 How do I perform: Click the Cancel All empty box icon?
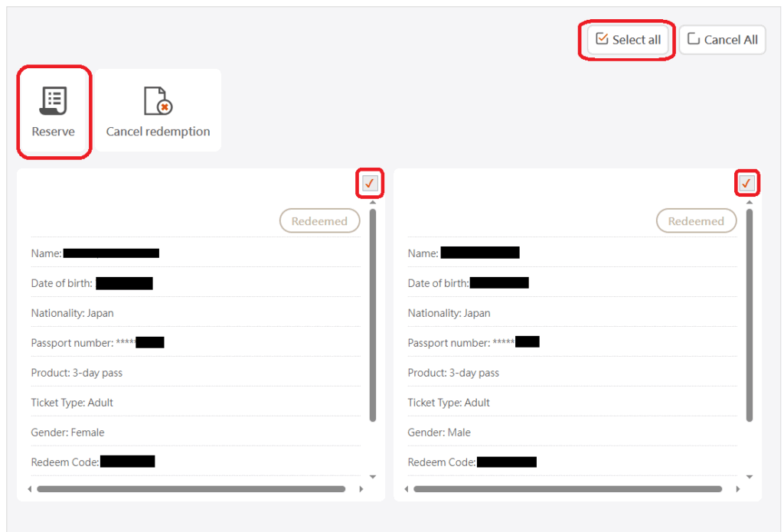(x=694, y=39)
